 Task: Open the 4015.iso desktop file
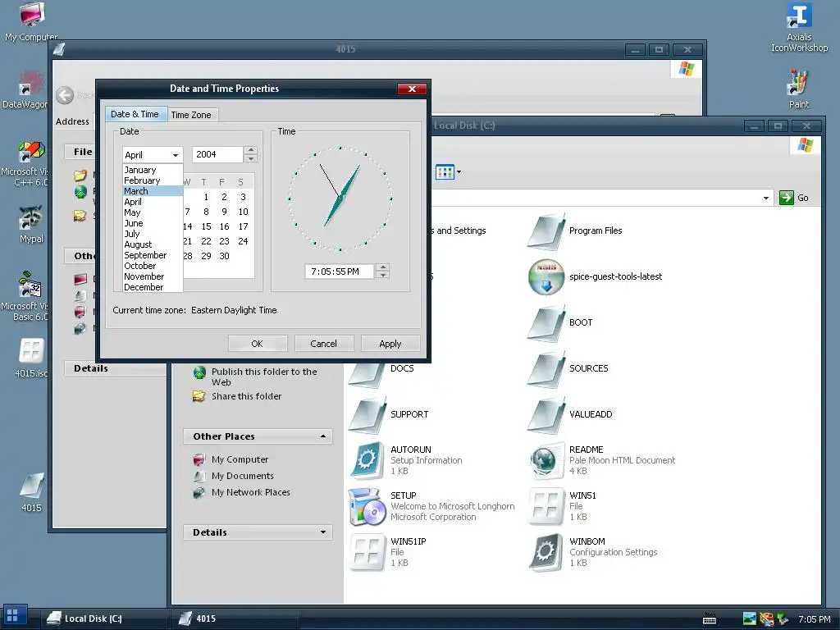[31, 358]
